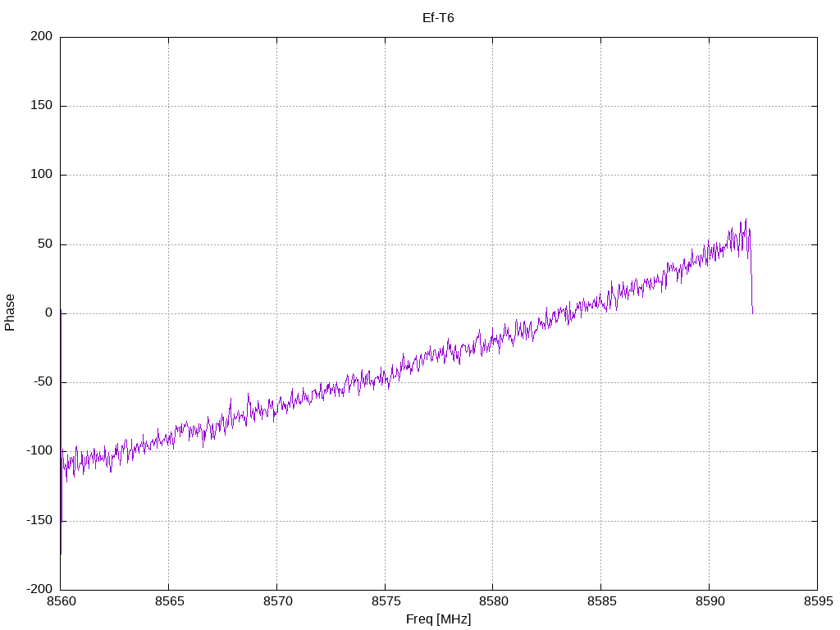Click the 8570 x-axis tick label
Image resolution: width=840 pixels, height=630 pixels.
coord(276,602)
